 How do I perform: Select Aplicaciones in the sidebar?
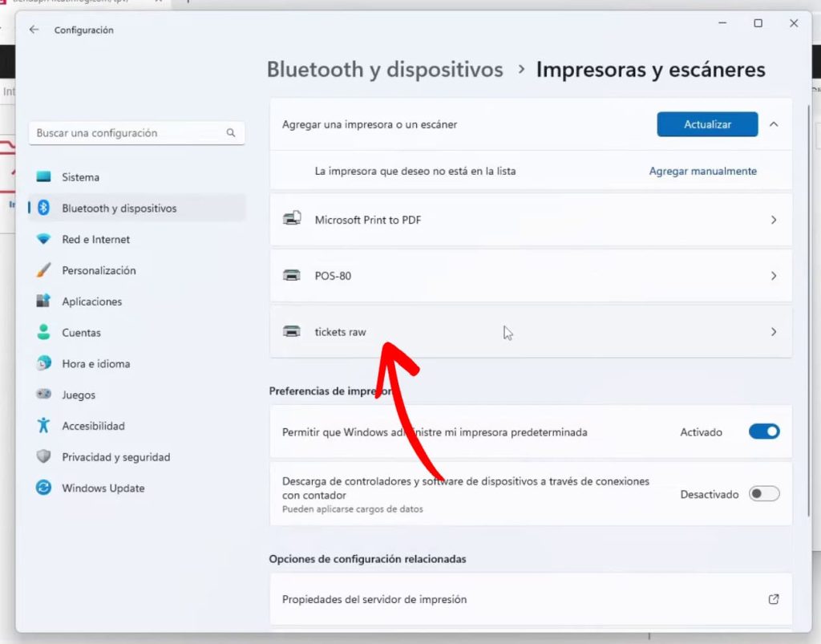tap(91, 302)
